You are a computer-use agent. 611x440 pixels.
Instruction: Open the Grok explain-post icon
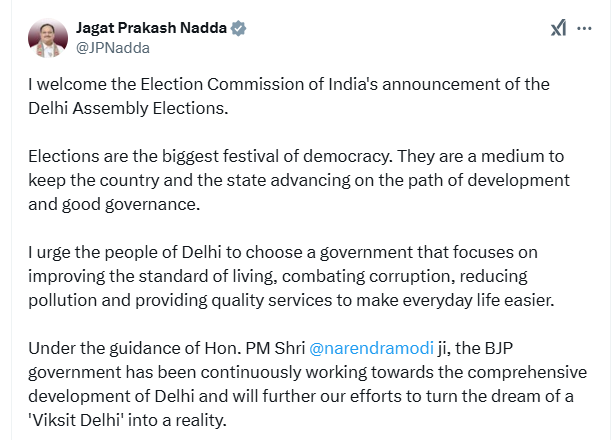[558, 28]
